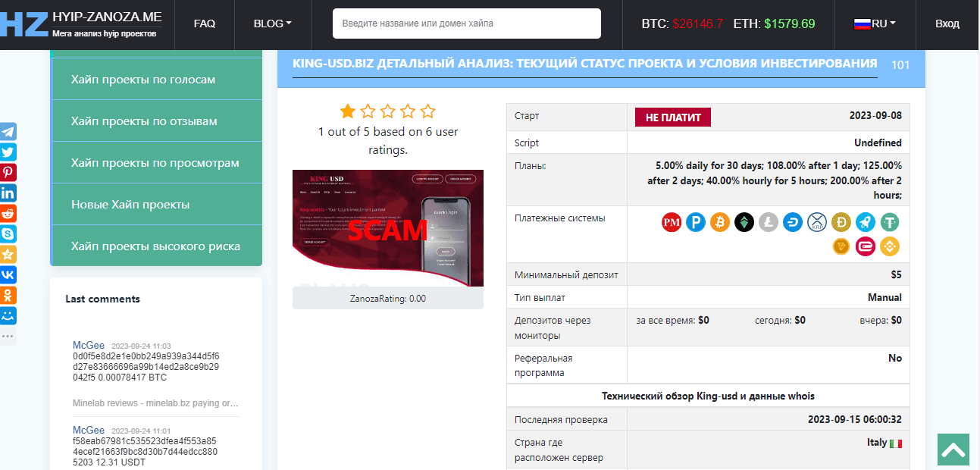Focus the hyip name search field
980x470 pixels.
(x=466, y=23)
